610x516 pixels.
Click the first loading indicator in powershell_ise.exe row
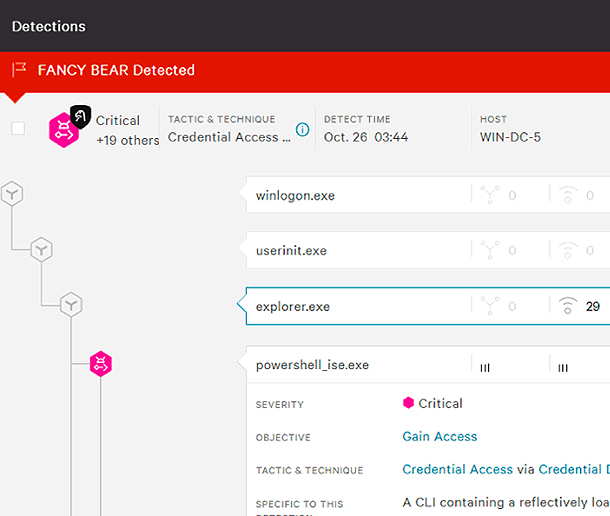tap(485, 368)
